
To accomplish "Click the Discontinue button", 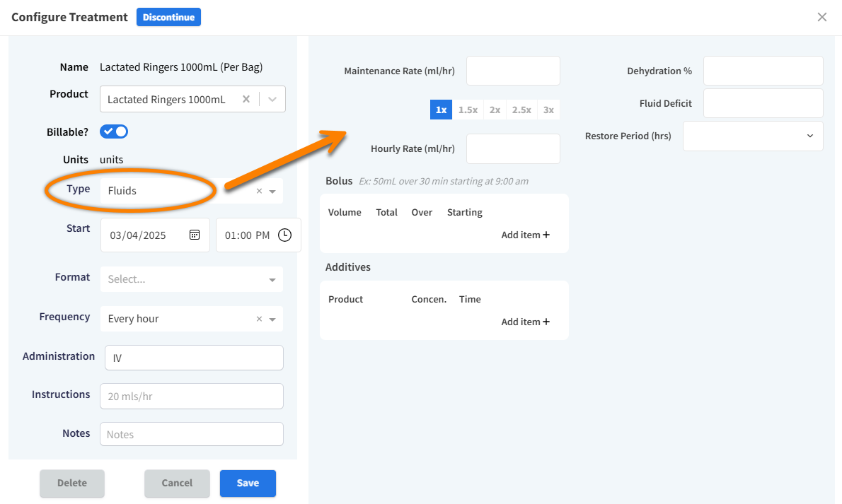I will (x=168, y=17).
